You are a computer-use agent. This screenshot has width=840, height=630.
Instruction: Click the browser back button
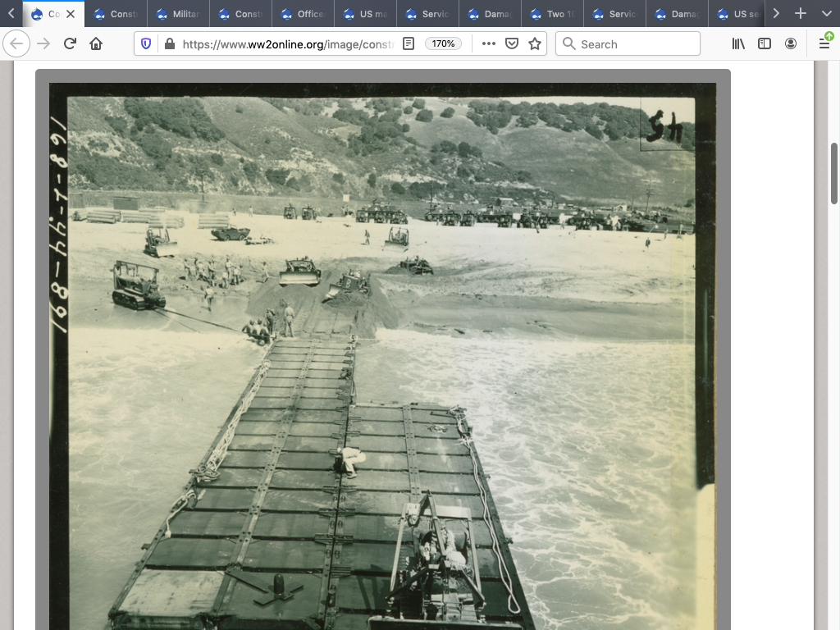(16, 44)
